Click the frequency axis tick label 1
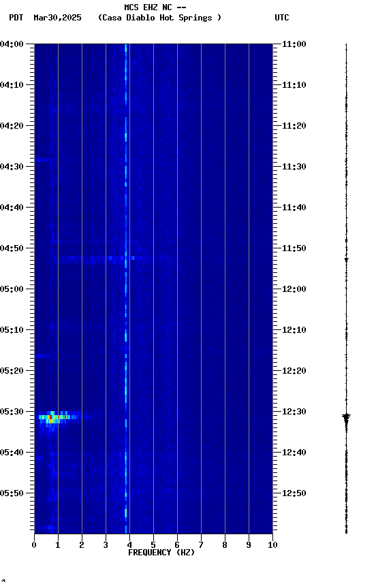The width and height of the screenshot is (376, 588). (58, 545)
